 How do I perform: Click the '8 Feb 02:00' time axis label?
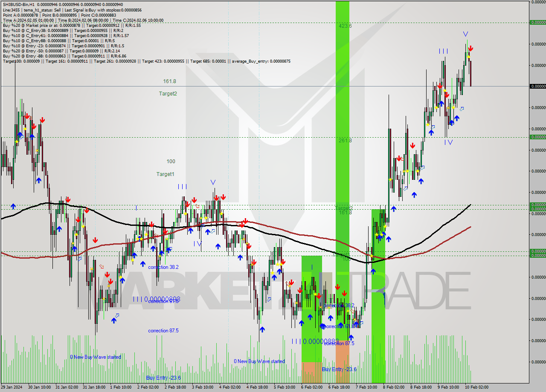pos(394,387)
